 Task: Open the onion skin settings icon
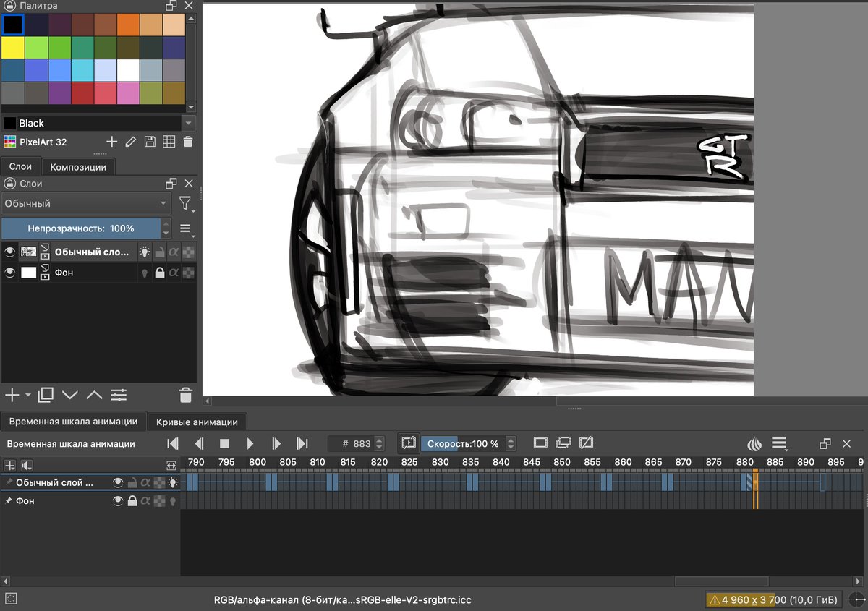pos(754,443)
